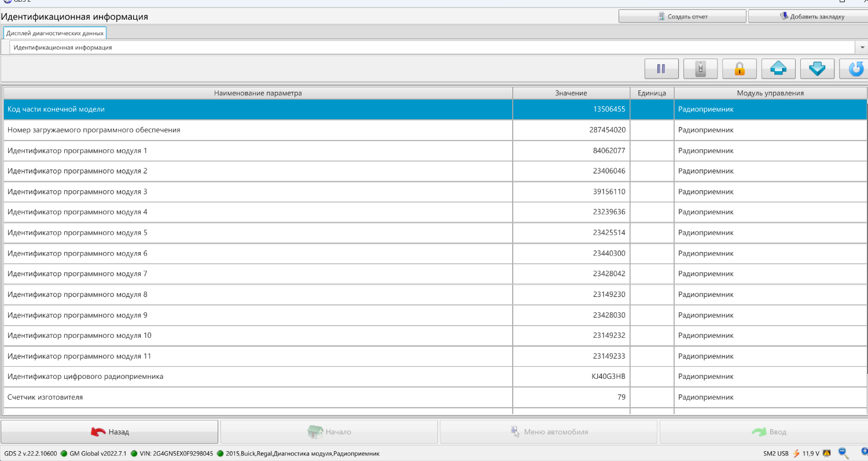Move selected parameter down with blue arrow
This screenshot has width=868, height=461.
[x=817, y=69]
